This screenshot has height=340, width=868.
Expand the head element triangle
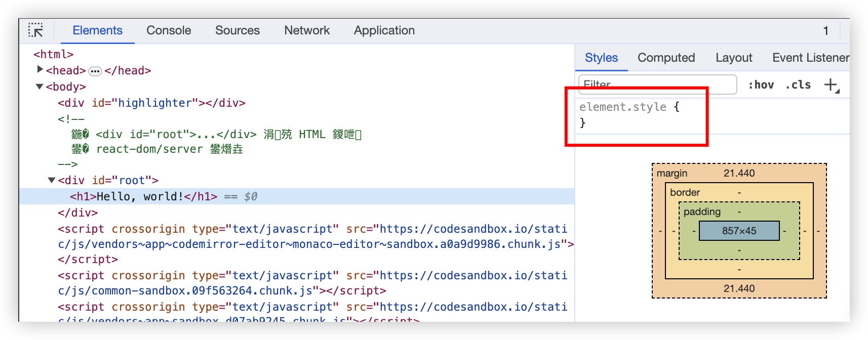pos(40,69)
